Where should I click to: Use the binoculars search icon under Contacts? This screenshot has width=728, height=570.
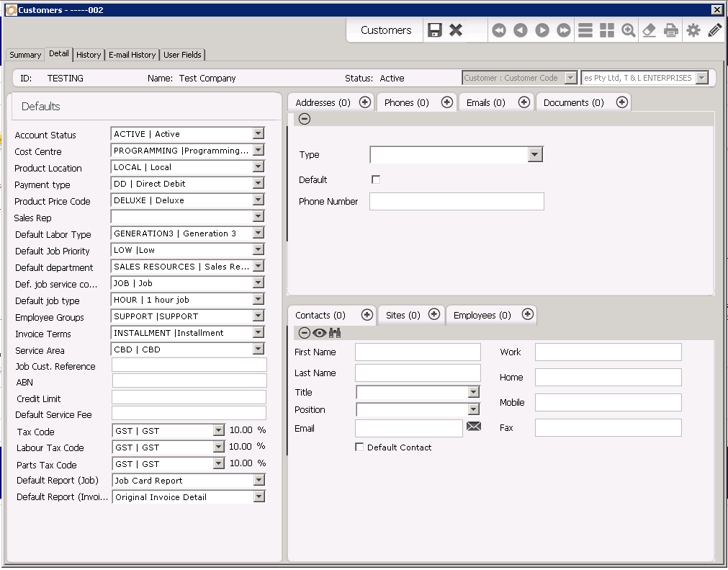coord(336,332)
